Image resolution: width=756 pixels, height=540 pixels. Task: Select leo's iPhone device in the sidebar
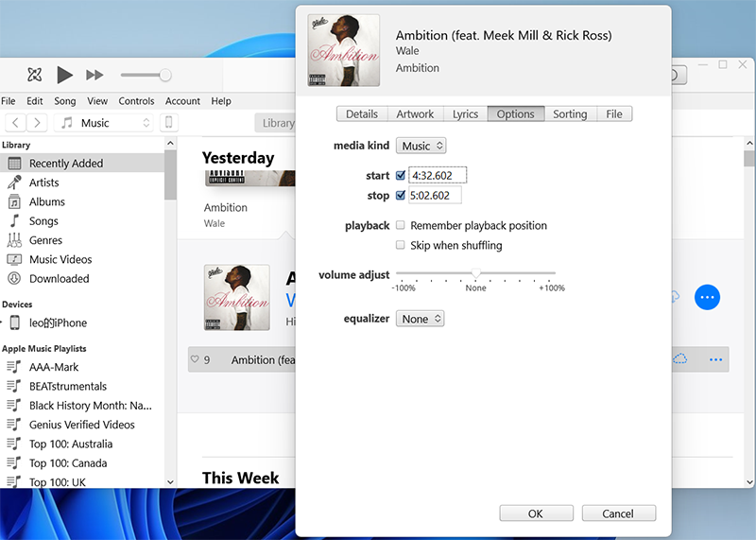point(59,323)
